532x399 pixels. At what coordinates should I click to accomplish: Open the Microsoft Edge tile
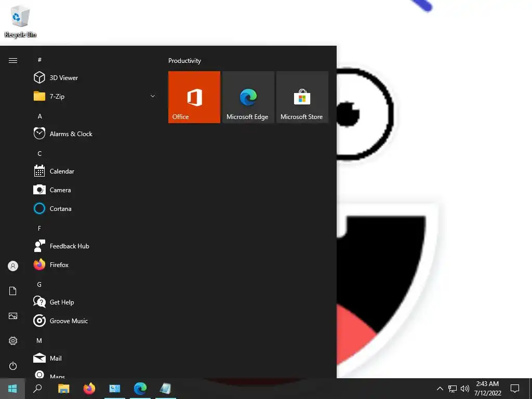pos(248,97)
